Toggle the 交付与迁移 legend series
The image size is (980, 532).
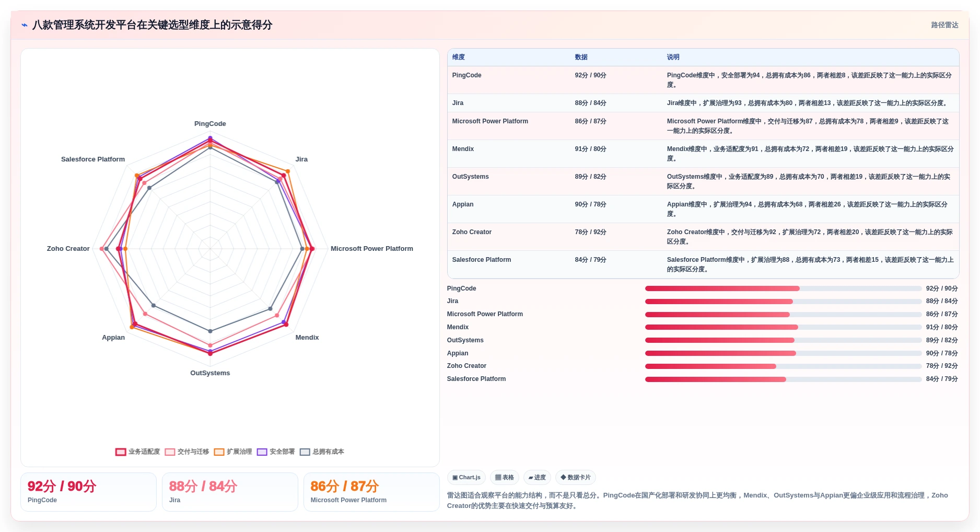pos(186,452)
